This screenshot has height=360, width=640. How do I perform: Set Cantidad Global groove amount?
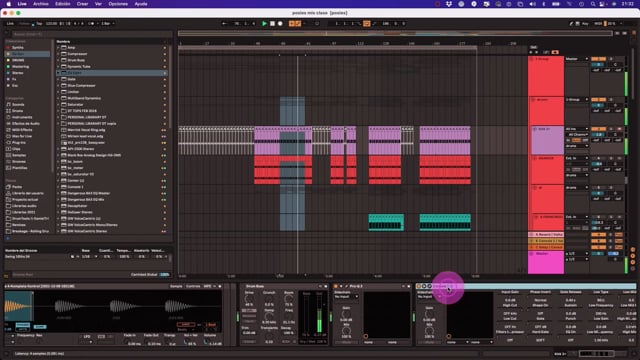point(164,275)
